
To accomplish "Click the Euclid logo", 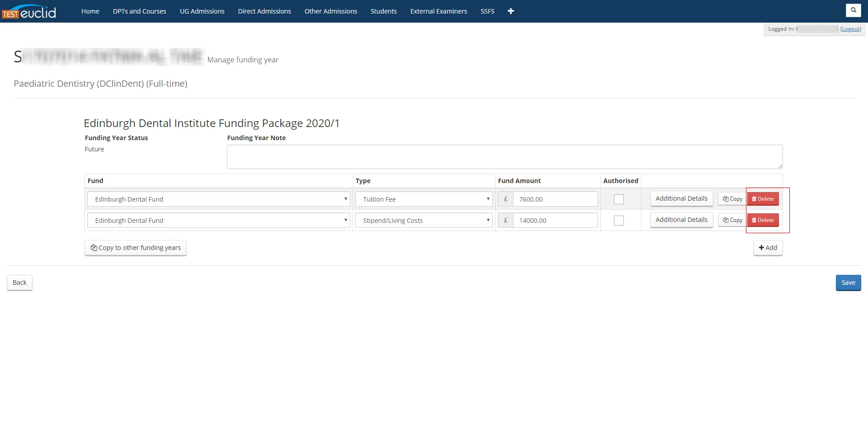I will coord(29,12).
